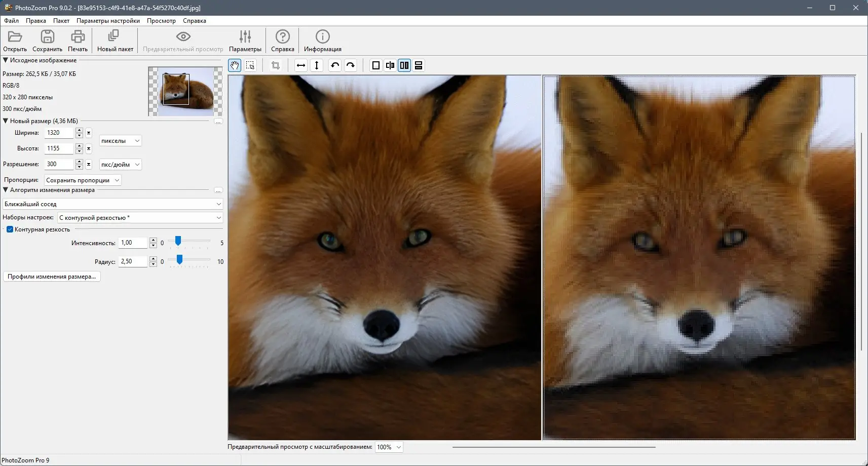The width and height of the screenshot is (868, 466).
Task: Flip the image vertically
Action: tap(317, 65)
